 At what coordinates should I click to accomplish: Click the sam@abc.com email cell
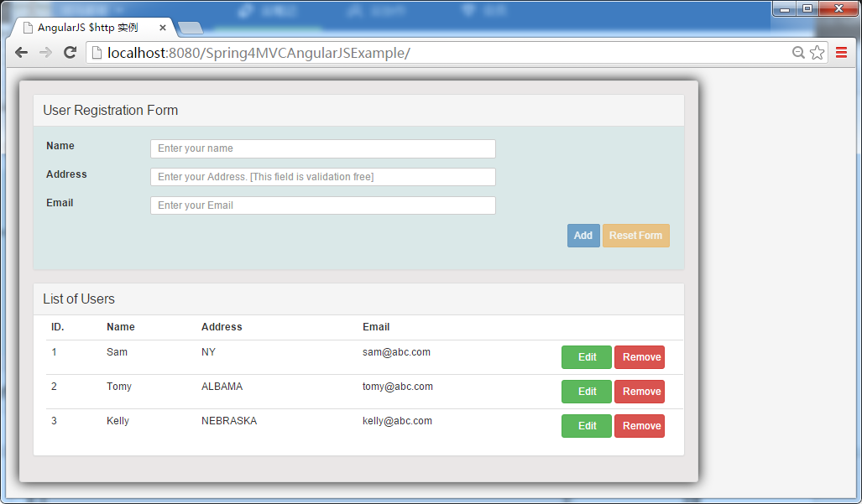(396, 352)
